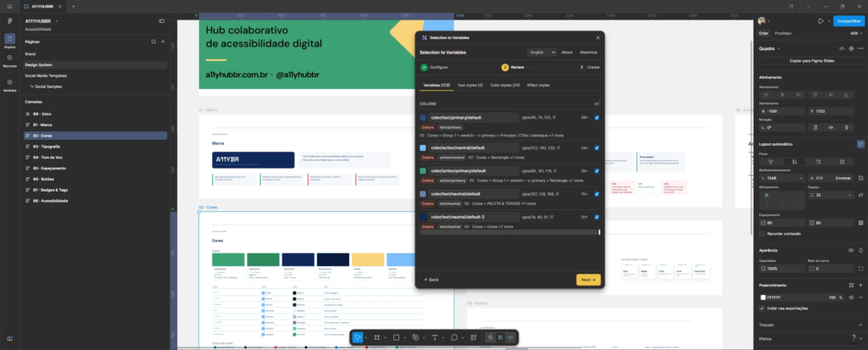Add a stroke with Traçado plus icon
This screenshot has height=350, width=868.
[x=860, y=325]
